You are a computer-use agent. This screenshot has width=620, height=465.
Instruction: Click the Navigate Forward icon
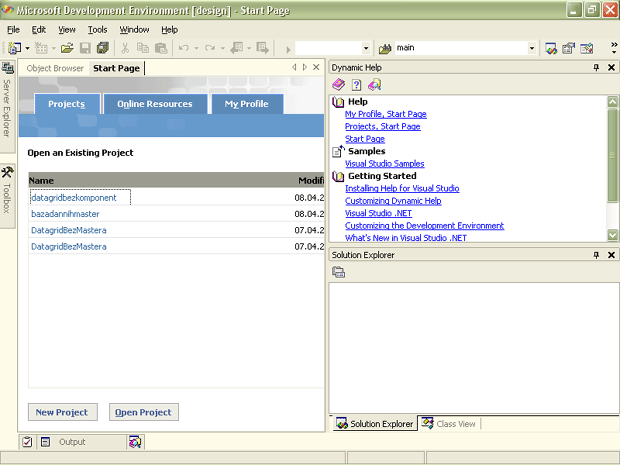tap(263, 48)
